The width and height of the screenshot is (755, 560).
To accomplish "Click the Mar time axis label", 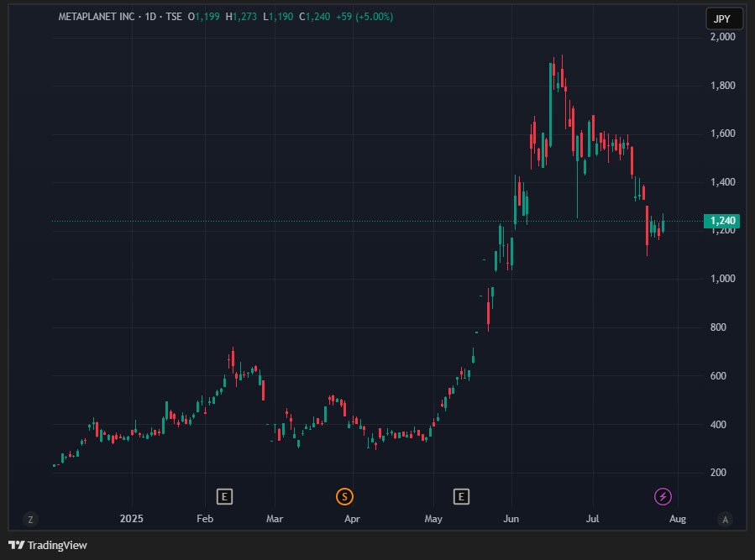I will (275, 519).
